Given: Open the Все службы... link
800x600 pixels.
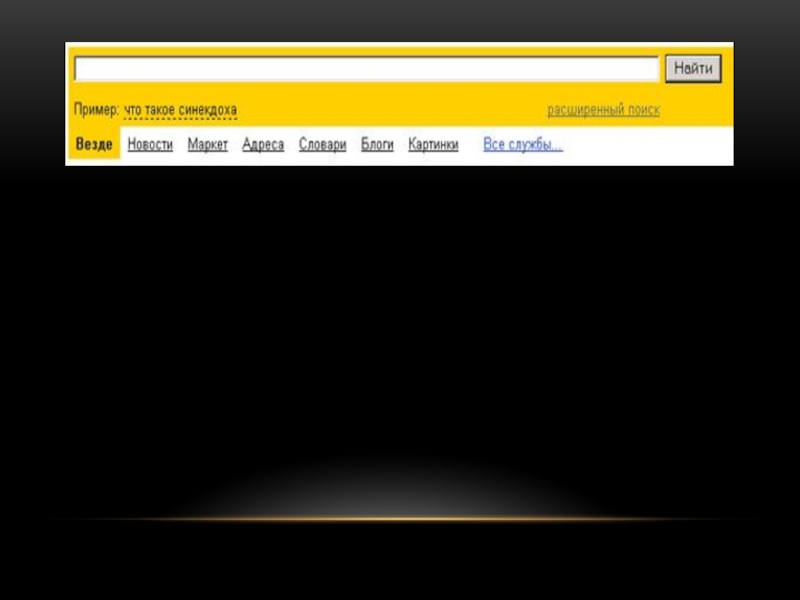Looking at the screenshot, I should coord(523,144).
